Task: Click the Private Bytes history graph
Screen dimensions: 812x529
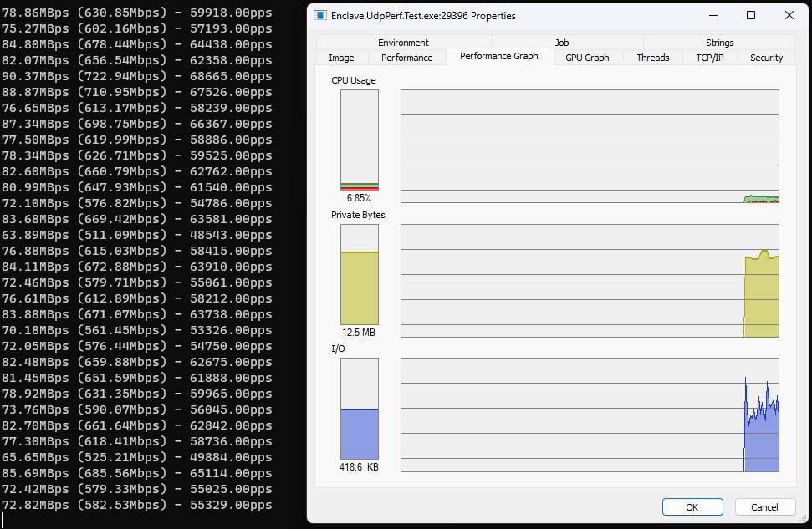Action: (590, 281)
